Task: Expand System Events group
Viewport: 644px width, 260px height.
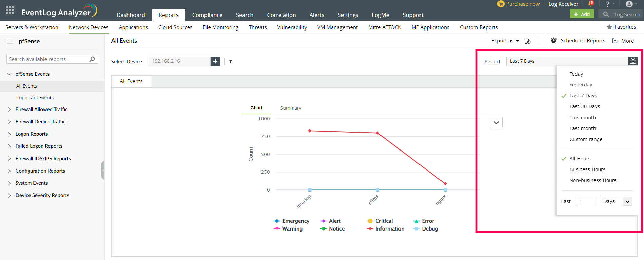Action: pos(9,183)
